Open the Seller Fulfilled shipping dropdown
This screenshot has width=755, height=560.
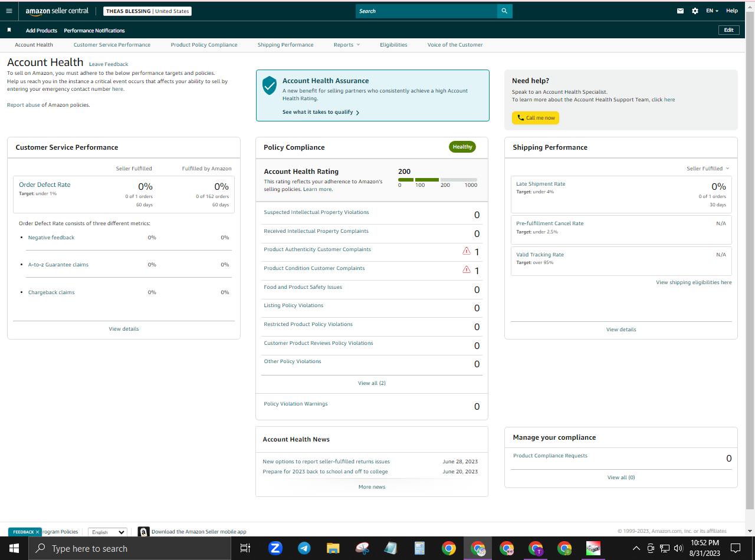click(708, 169)
